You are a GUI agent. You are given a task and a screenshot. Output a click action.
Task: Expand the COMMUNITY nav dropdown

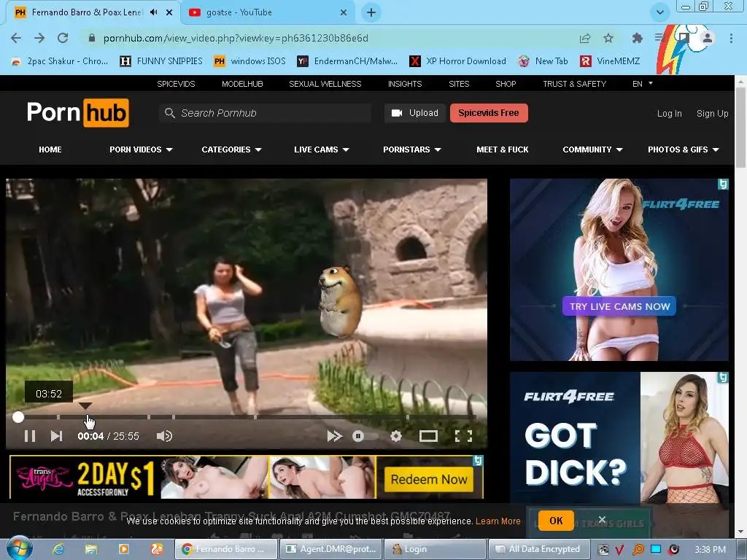coord(592,149)
